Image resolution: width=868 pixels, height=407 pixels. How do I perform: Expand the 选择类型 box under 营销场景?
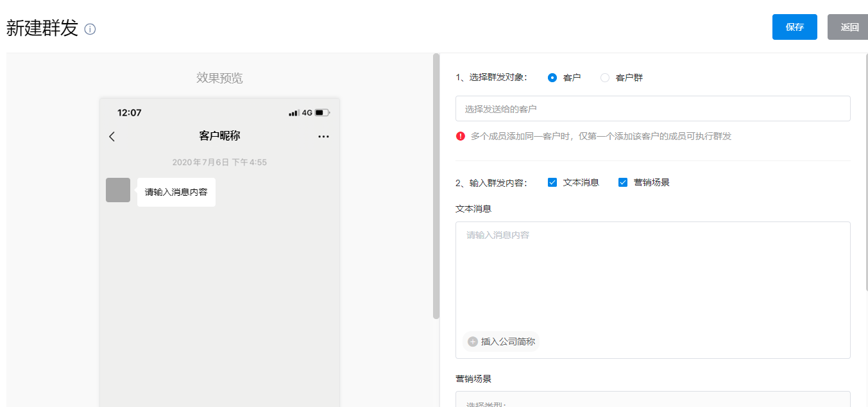click(x=652, y=401)
